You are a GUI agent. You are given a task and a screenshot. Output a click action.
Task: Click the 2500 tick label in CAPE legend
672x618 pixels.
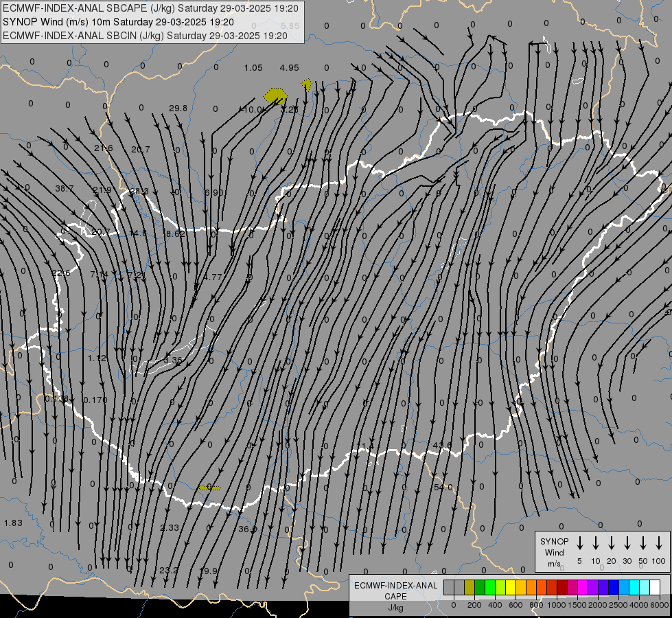[618, 605]
